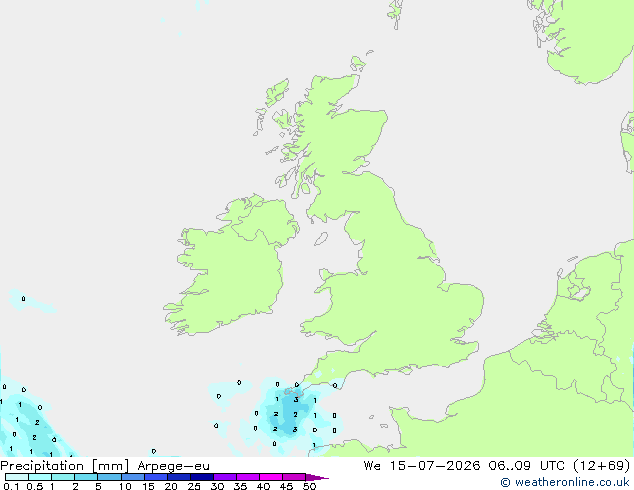Click the "0.5" legend scale label
The height and width of the screenshot is (490, 634).
(x=34, y=486)
